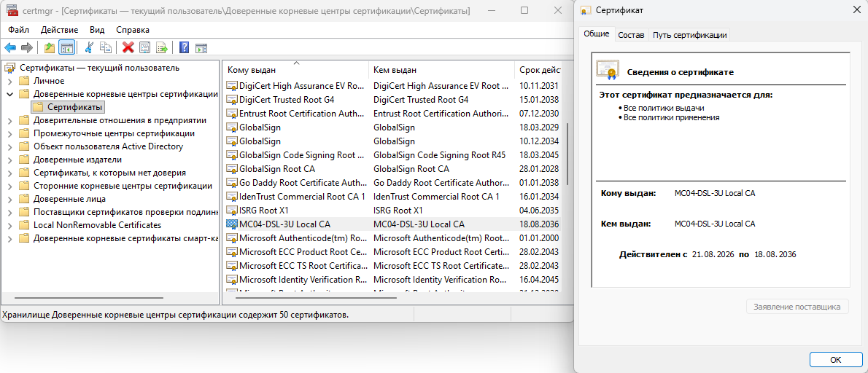Screen dimensions: 868x373
Task: Close the Сертификат dialog window
Action: click(857, 10)
